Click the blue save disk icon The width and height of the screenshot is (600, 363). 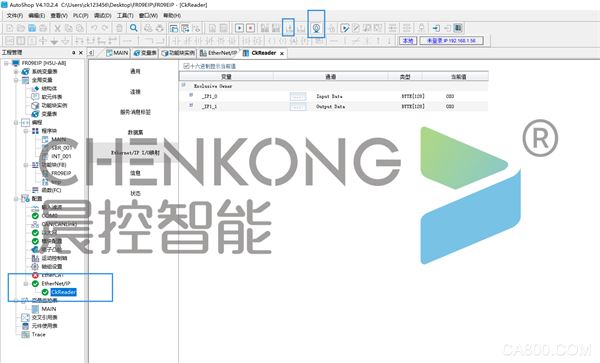tap(32, 28)
